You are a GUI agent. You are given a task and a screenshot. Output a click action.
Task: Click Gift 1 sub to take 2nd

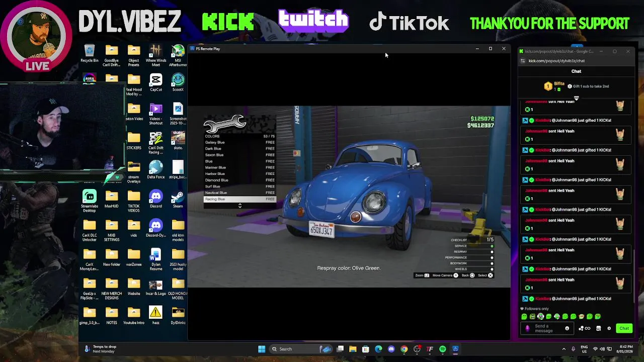click(x=588, y=86)
